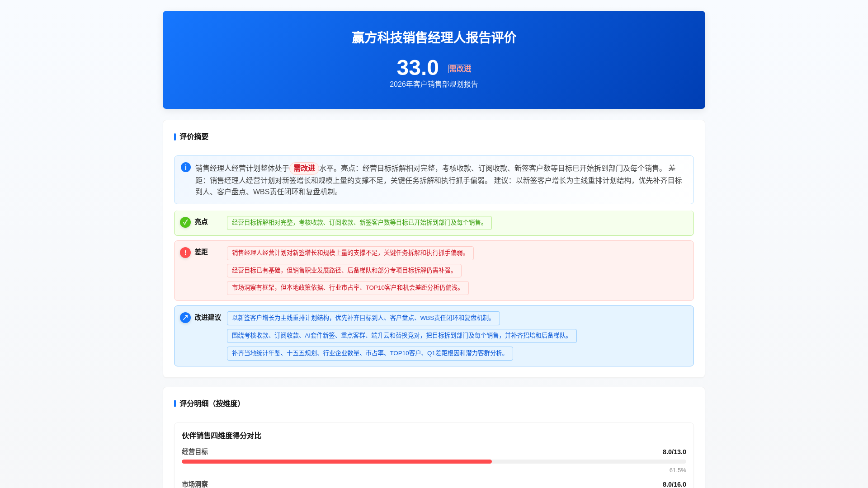Image resolution: width=868 pixels, height=488 pixels.
Task: Click the 经营目标 dimension label
Action: [195, 452]
